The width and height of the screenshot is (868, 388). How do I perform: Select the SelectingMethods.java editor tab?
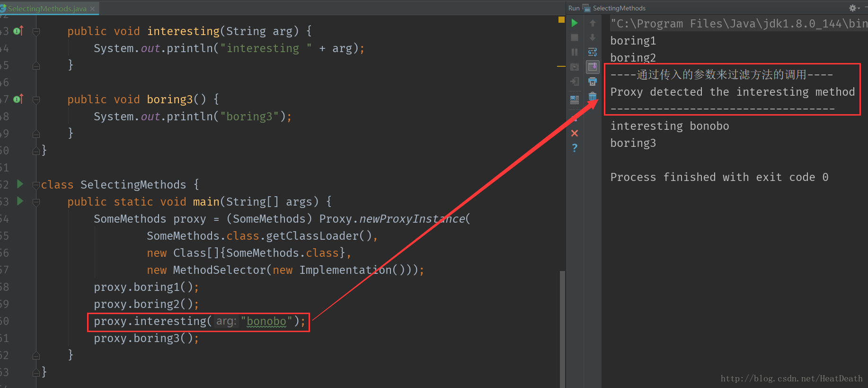pos(47,9)
